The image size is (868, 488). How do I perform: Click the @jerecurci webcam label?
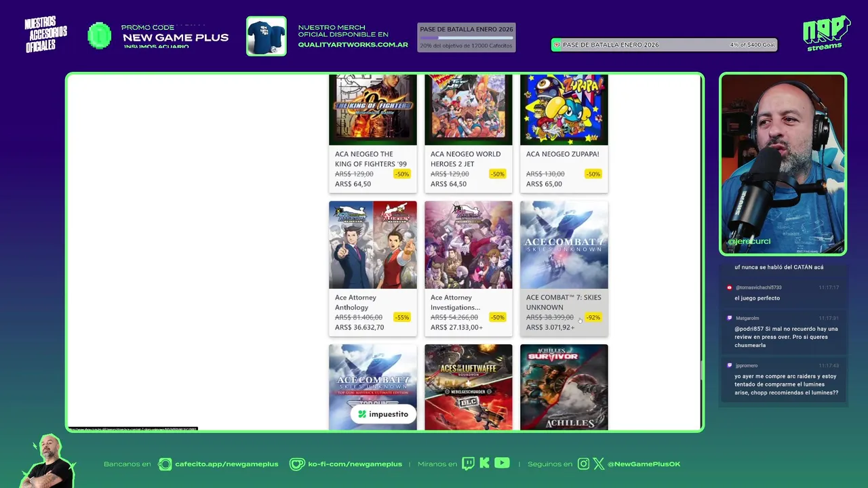tap(749, 241)
